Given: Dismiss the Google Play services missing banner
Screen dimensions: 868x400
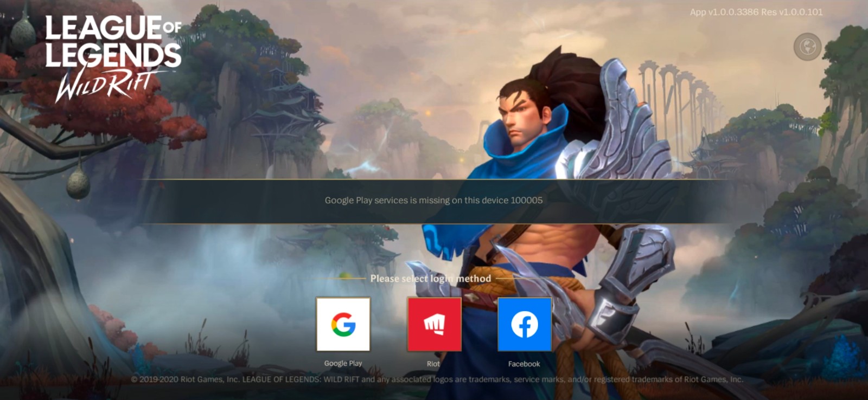Looking at the screenshot, I should pos(433,201).
